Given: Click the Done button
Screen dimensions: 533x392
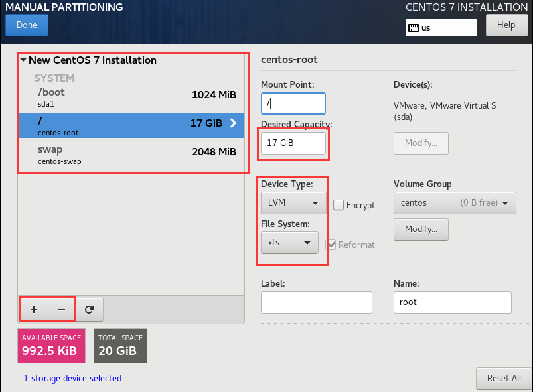Looking at the screenshot, I should click(27, 25).
